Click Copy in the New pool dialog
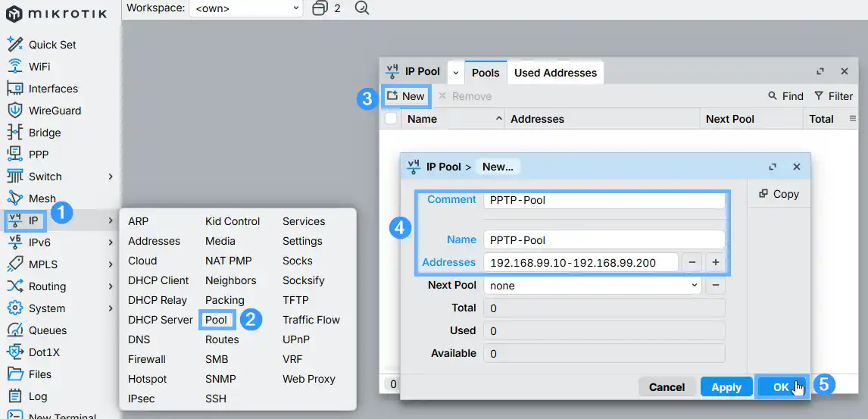Image resolution: width=868 pixels, height=419 pixels. [779, 194]
